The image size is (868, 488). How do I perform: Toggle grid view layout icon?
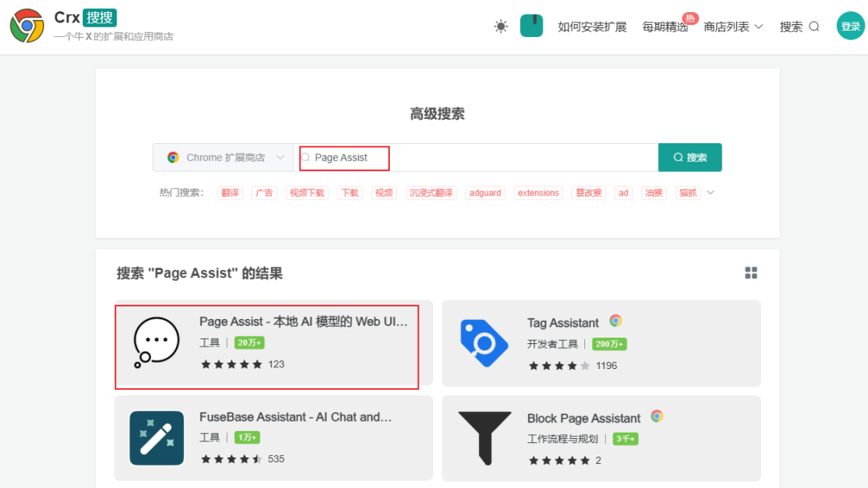click(x=751, y=273)
